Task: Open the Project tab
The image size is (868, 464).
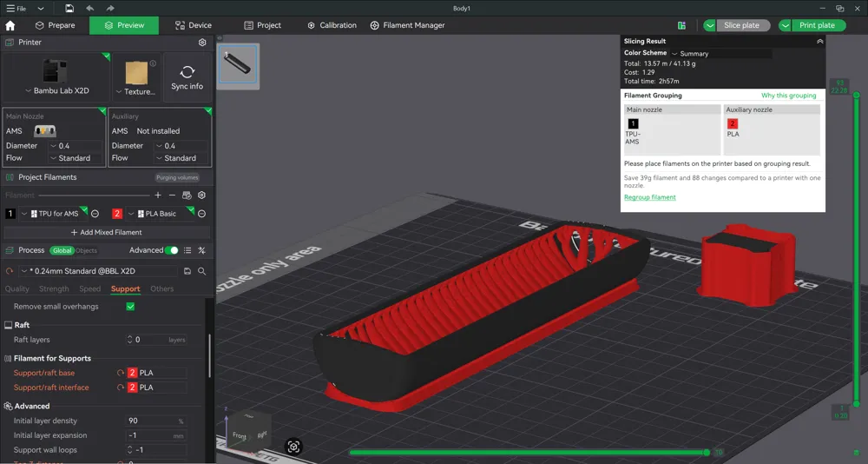Action: (x=262, y=25)
